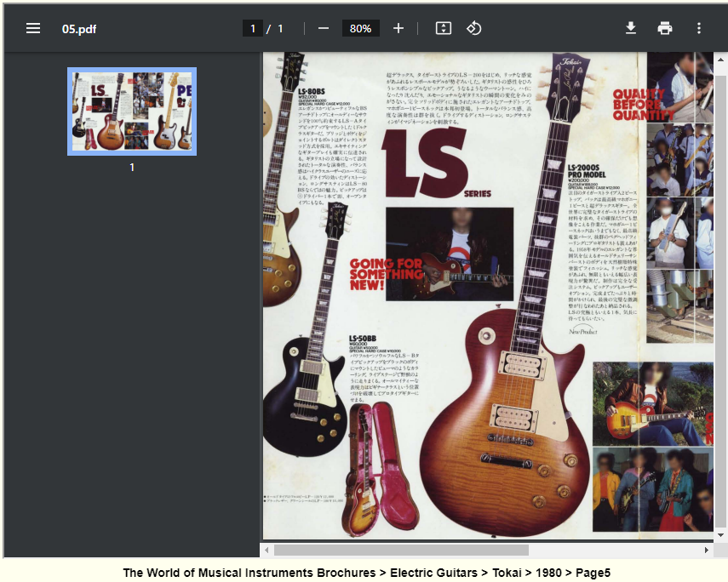Screen dimensions: 728x582
Task: Click the 05.pdf file title
Action: coord(79,29)
